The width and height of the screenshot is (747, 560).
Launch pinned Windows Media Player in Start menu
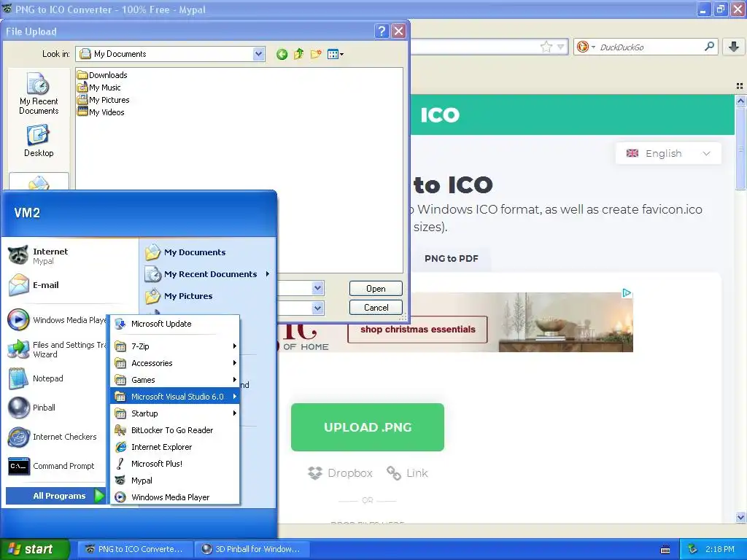point(56,320)
